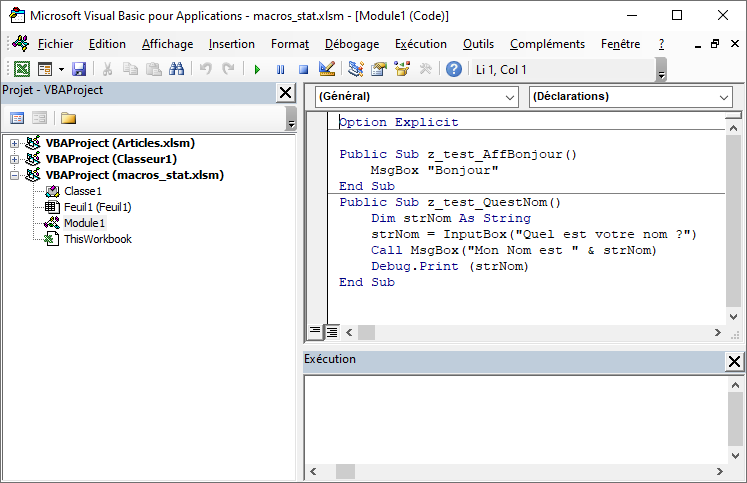747x483 pixels.
Task: Run the macro with the green play icon
Action: (x=257, y=70)
